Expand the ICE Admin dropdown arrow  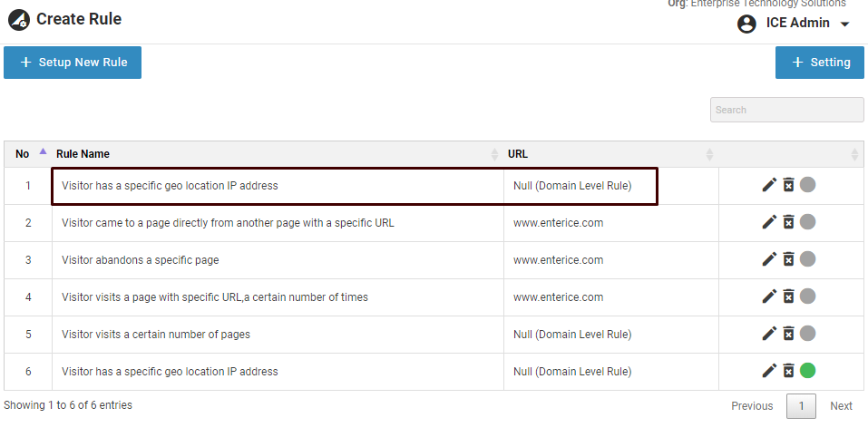[844, 24]
